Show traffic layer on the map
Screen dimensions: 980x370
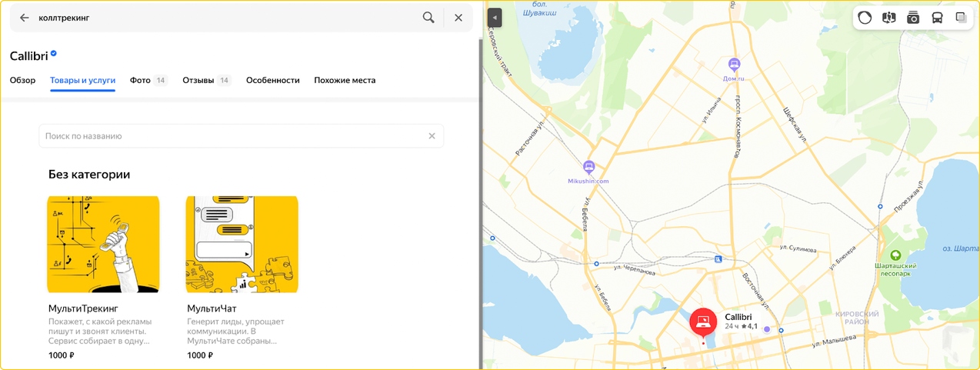click(865, 18)
